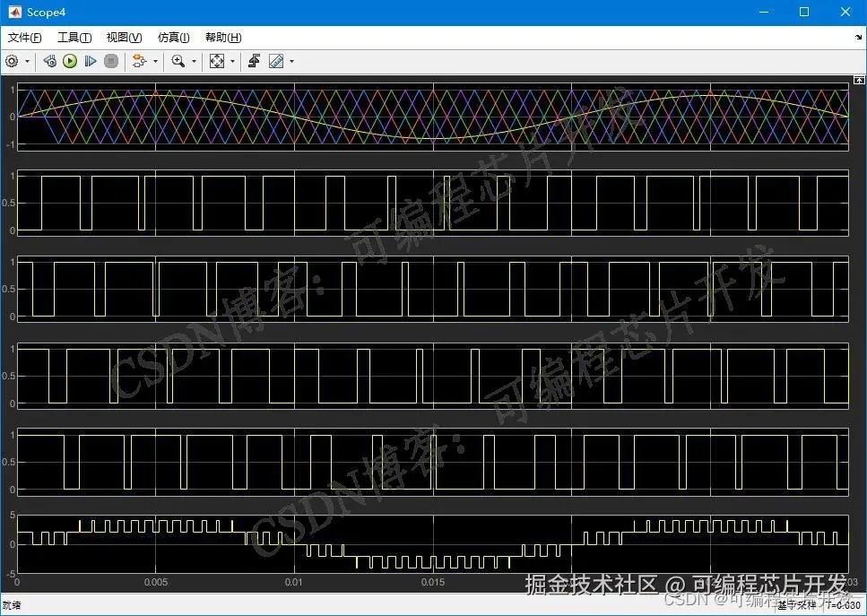Open the 工具(T) menu
Screen dimensions: 867x616
(74, 38)
